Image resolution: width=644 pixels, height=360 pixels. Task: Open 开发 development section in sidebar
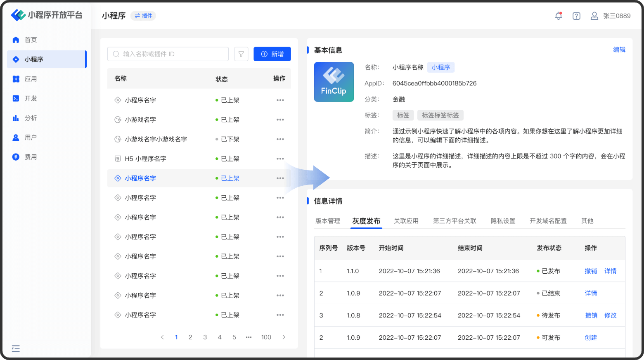coord(31,99)
